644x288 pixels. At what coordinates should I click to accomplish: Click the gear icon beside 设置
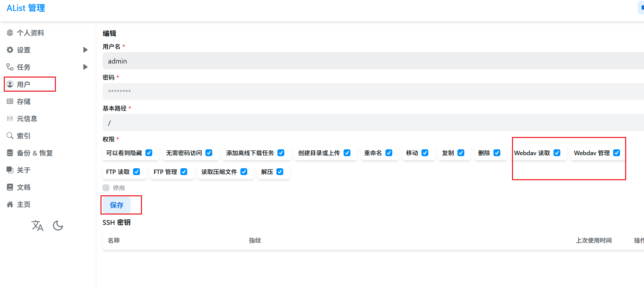tap(10, 50)
